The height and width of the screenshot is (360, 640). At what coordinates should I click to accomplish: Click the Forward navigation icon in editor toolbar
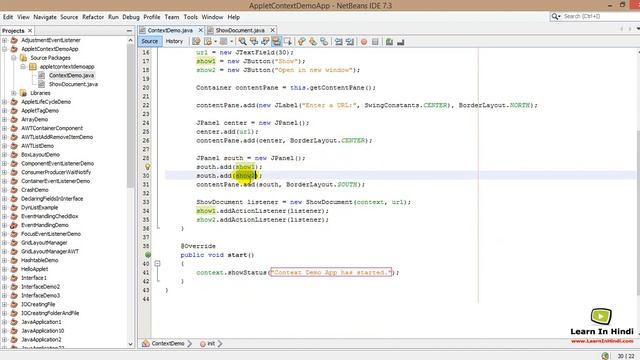click(x=223, y=42)
